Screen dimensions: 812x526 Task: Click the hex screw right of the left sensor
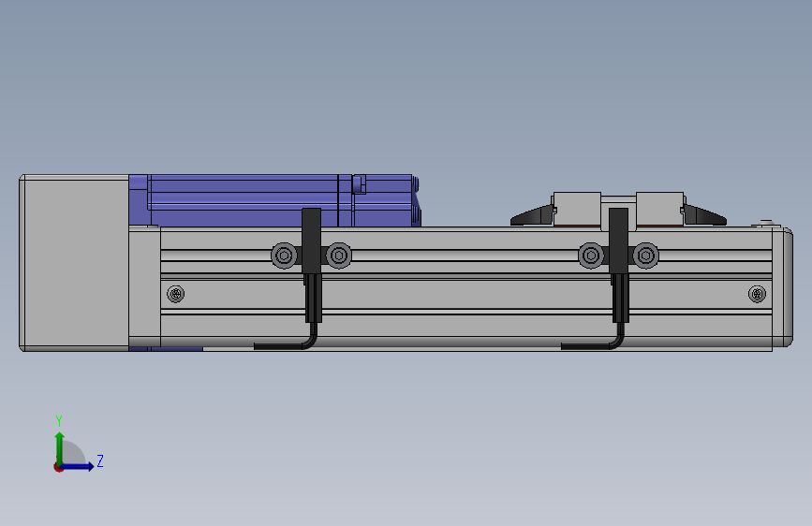click(339, 256)
